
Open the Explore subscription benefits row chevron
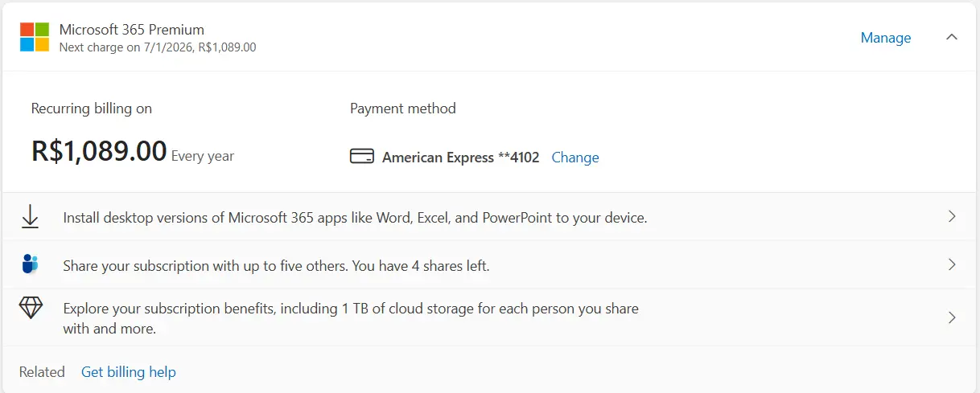tap(952, 317)
